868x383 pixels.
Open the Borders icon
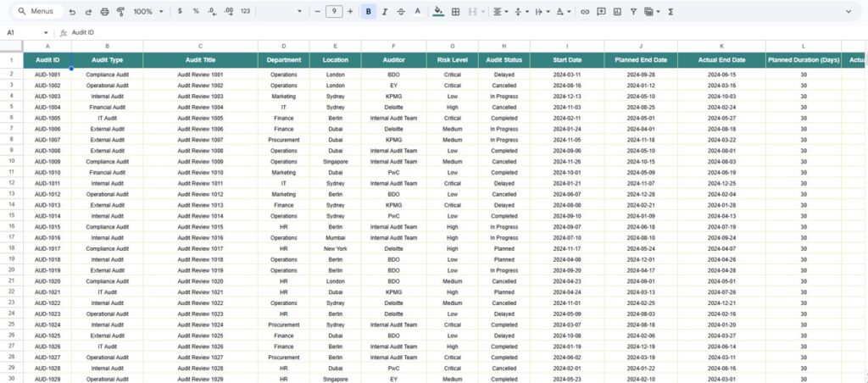coord(455,12)
